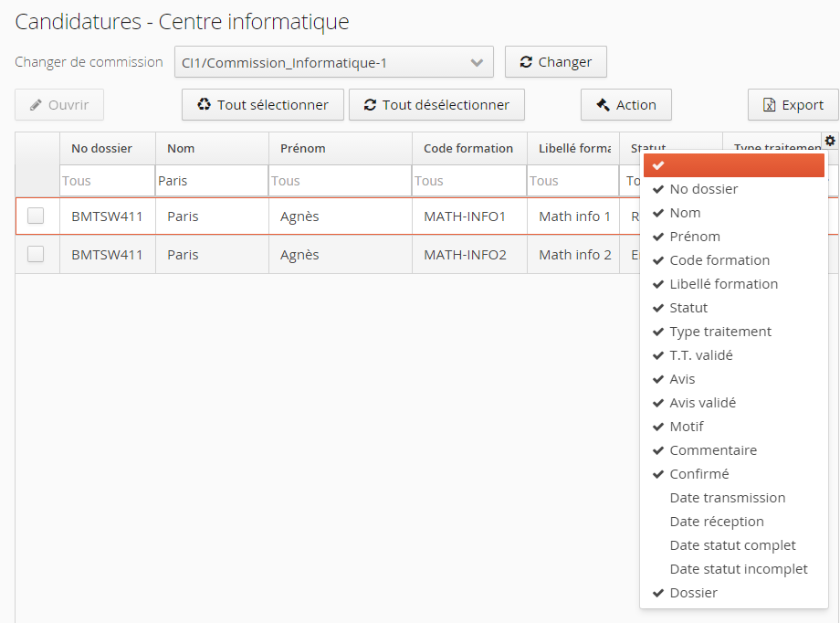Check the box for the MATH-INFO2 row
Image resolution: width=840 pixels, height=623 pixels.
coord(36,255)
